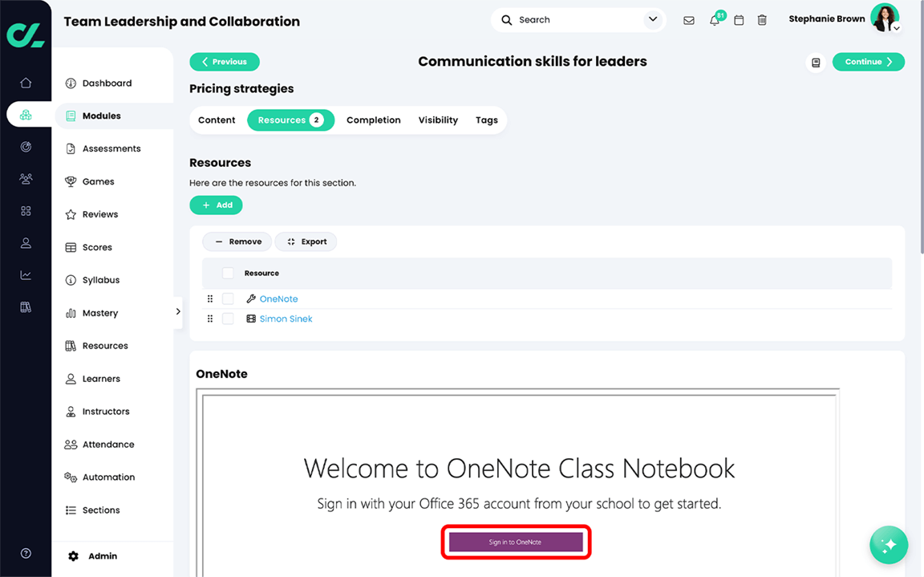Open the library books rail icon

tap(26, 307)
